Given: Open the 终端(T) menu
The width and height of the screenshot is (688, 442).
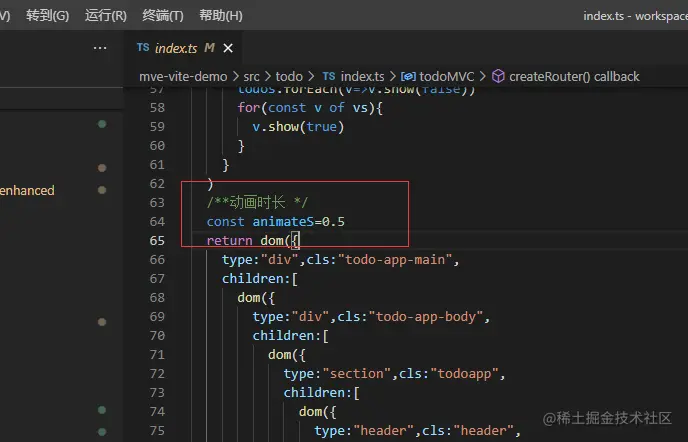Looking at the screenshot, I should pos(163,16).
